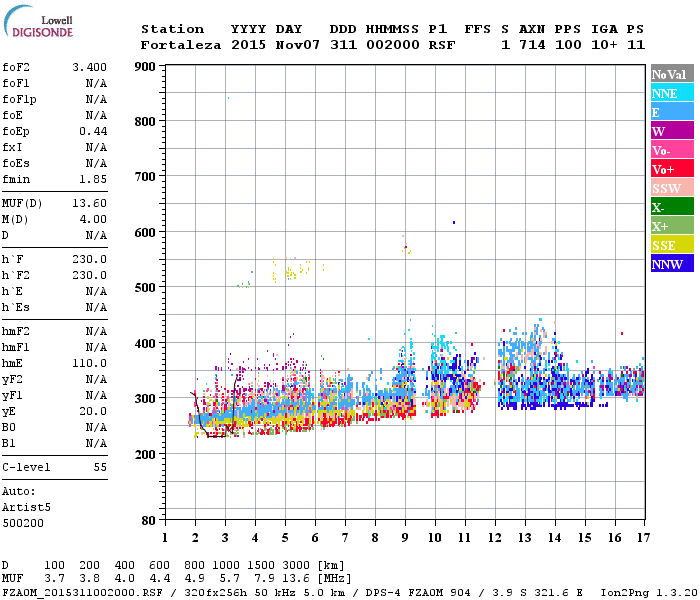Screen dimensions: 700x600
Task: Click the AXN value 714
Action: click(532, 45)
